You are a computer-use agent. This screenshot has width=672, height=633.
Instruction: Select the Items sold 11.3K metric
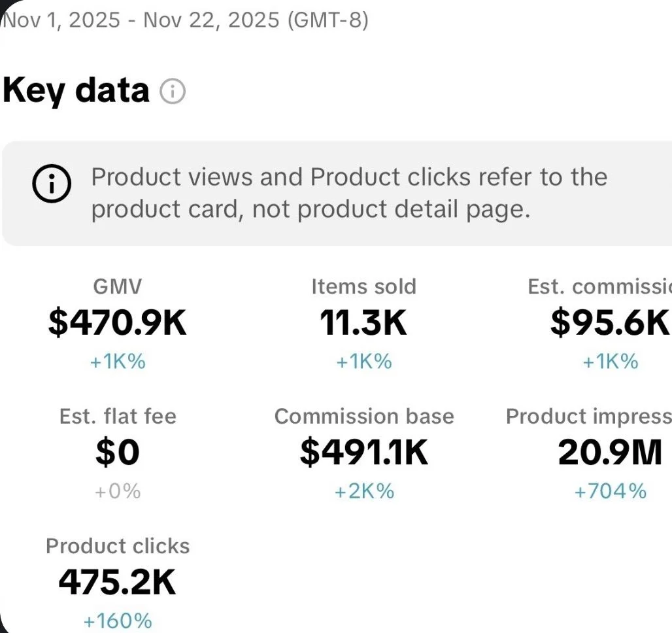point(363,323)
